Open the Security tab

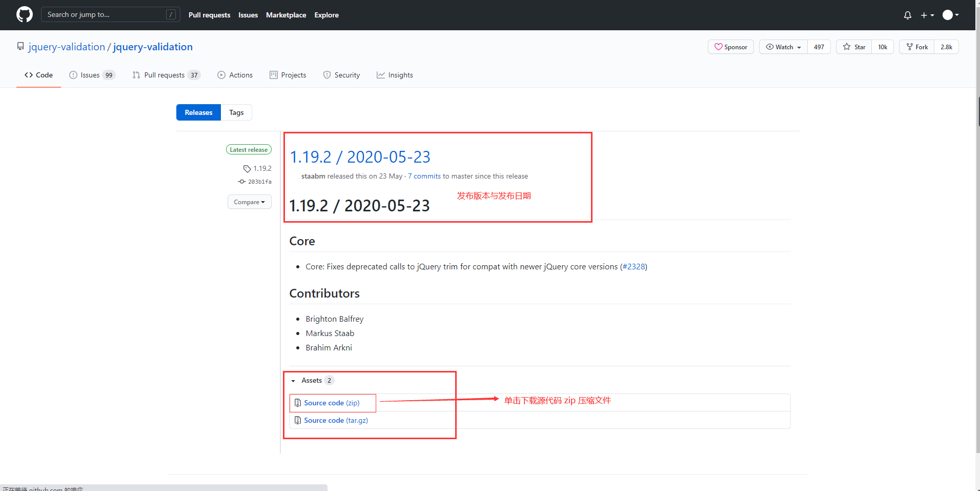[x=341, y=75]
